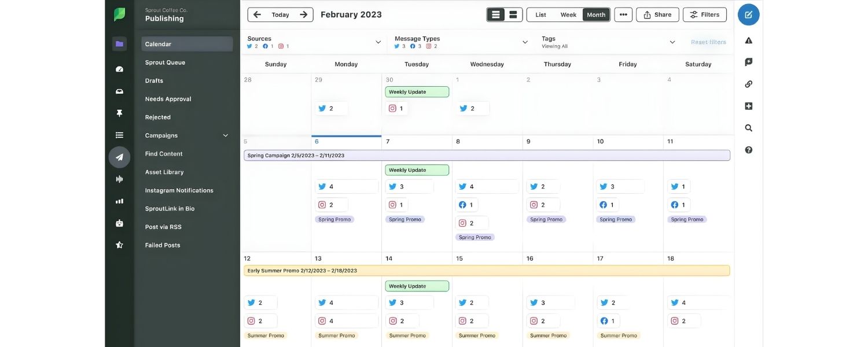Open the bar chart Reports icon
868x347 pixels.
point(119,201)
